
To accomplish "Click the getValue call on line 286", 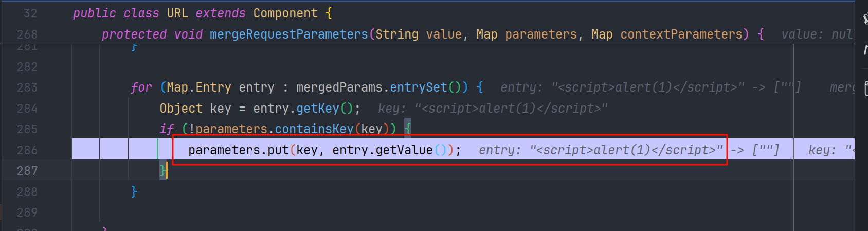I will [x=404, y=150].
